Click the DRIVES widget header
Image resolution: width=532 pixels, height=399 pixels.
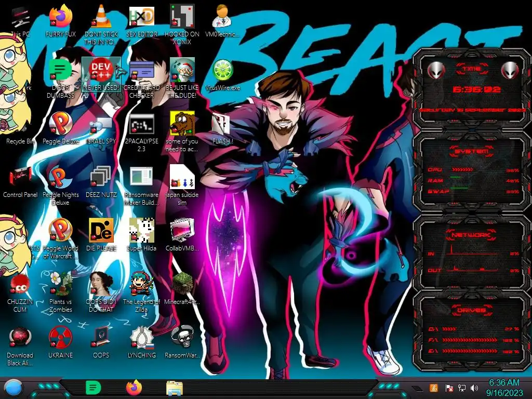(471, 310)
